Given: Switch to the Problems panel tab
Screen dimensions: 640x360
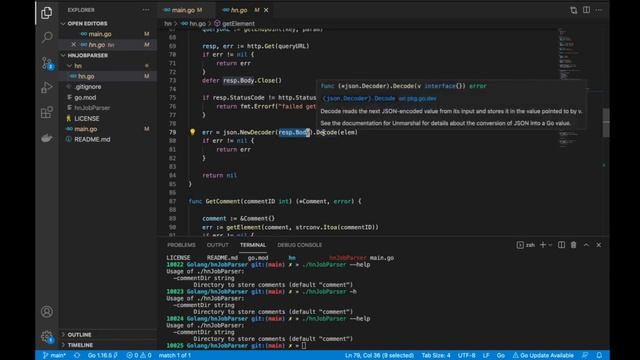Looking at the screenshot, I should click(181, 245).
